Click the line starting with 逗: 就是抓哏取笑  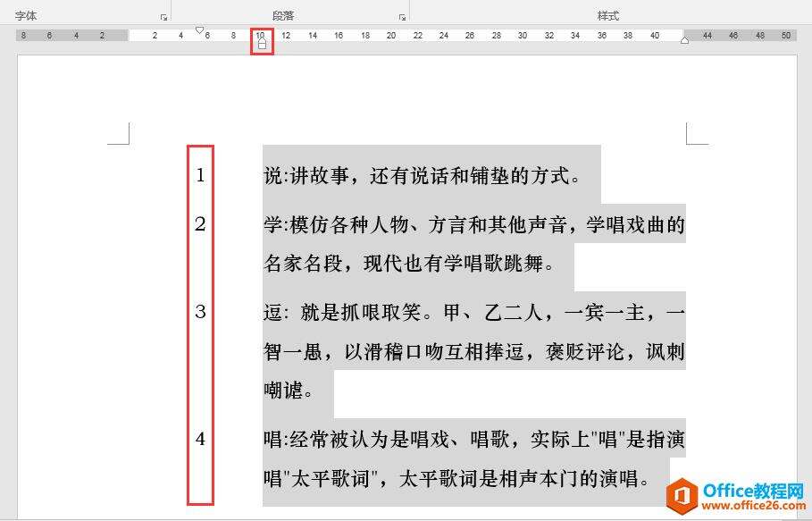(x=474, y=312)
